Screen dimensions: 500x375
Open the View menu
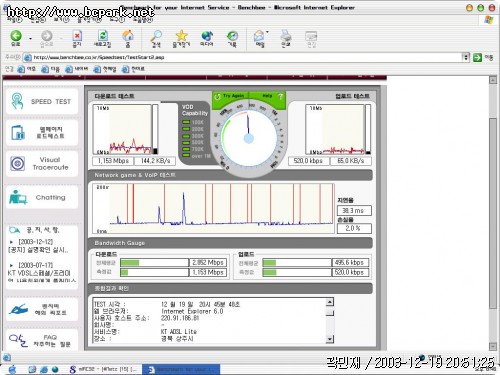point(61,20)
